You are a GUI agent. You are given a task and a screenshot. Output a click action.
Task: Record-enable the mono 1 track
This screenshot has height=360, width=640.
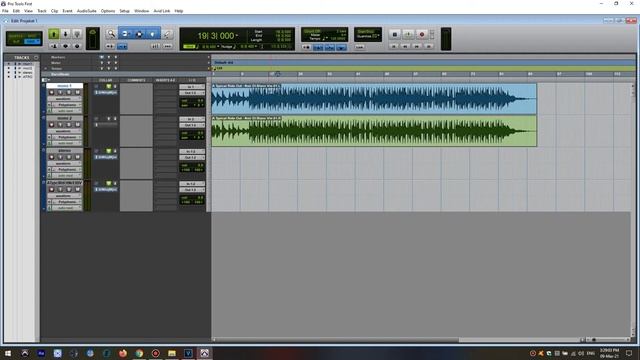pyautogui.click(x=51, y=93)
